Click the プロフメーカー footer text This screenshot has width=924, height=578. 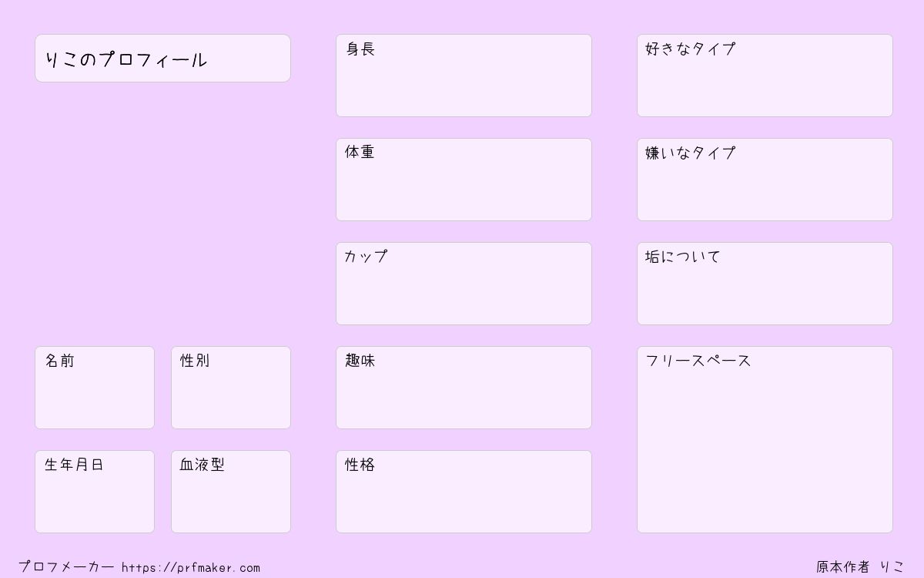click(x=66, y=567)
